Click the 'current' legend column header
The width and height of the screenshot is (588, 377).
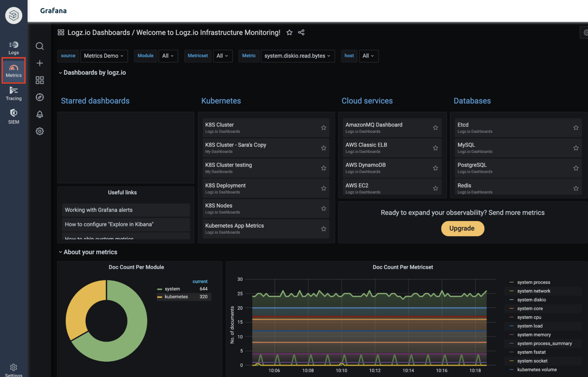tap(200, 281)
